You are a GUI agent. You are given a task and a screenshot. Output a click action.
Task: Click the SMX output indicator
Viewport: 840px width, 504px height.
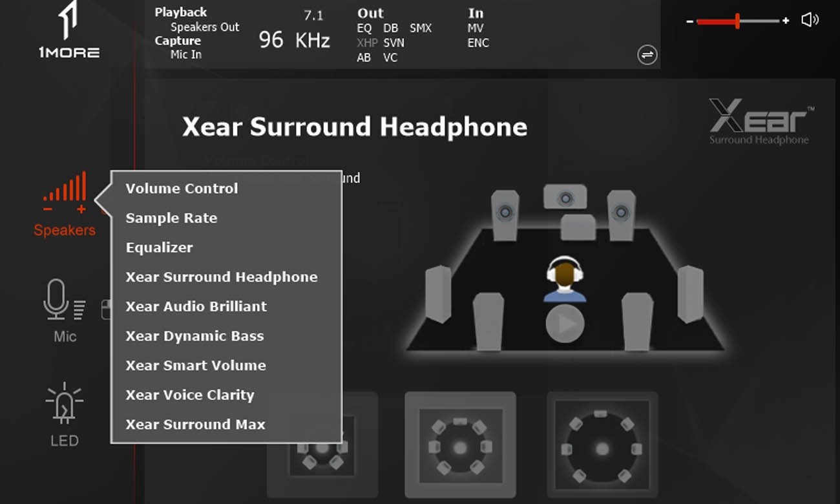pyautogui.click(x=421, y=28)
